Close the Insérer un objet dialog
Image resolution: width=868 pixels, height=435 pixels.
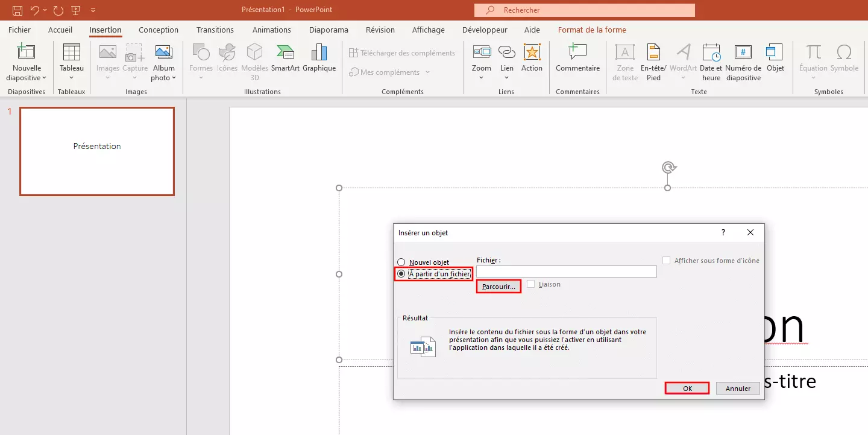click(750, 233)
